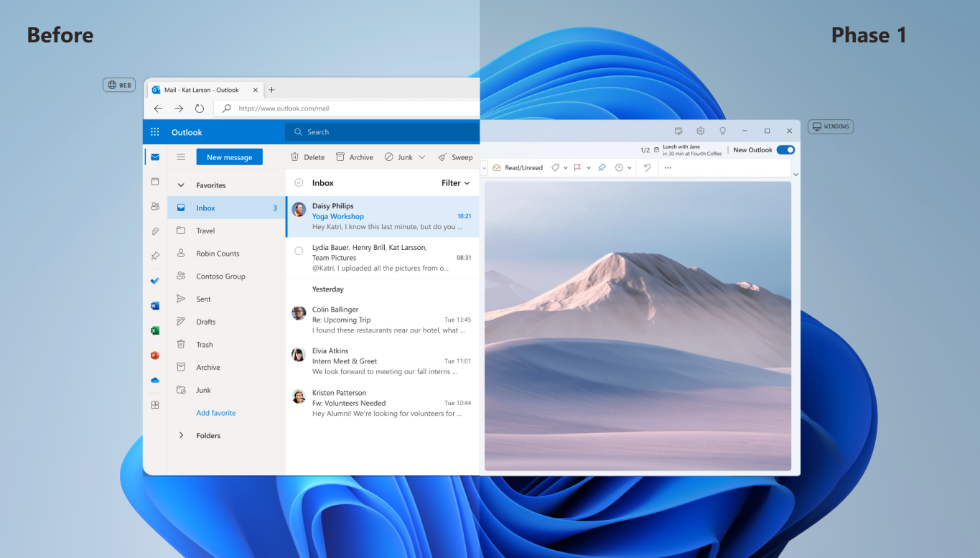Screen dimensions: 980x558
Task: Click the browser forward arrow
Action: 179,108
